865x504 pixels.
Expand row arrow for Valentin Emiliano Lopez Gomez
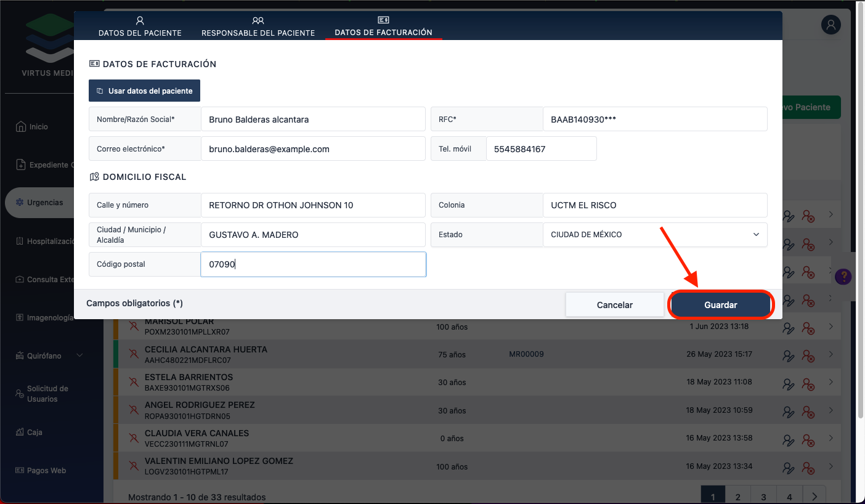coord(830,466)
